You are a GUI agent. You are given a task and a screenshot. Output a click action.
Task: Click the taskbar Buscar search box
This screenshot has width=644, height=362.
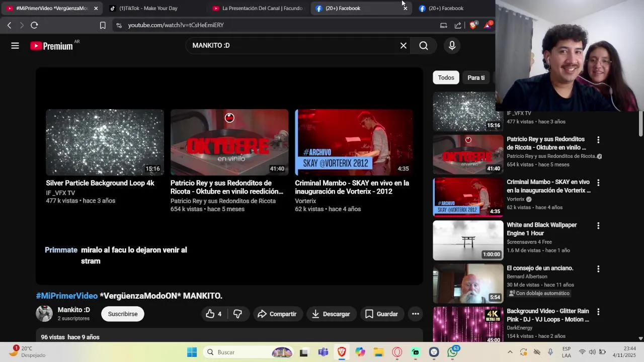coord(249,352)
